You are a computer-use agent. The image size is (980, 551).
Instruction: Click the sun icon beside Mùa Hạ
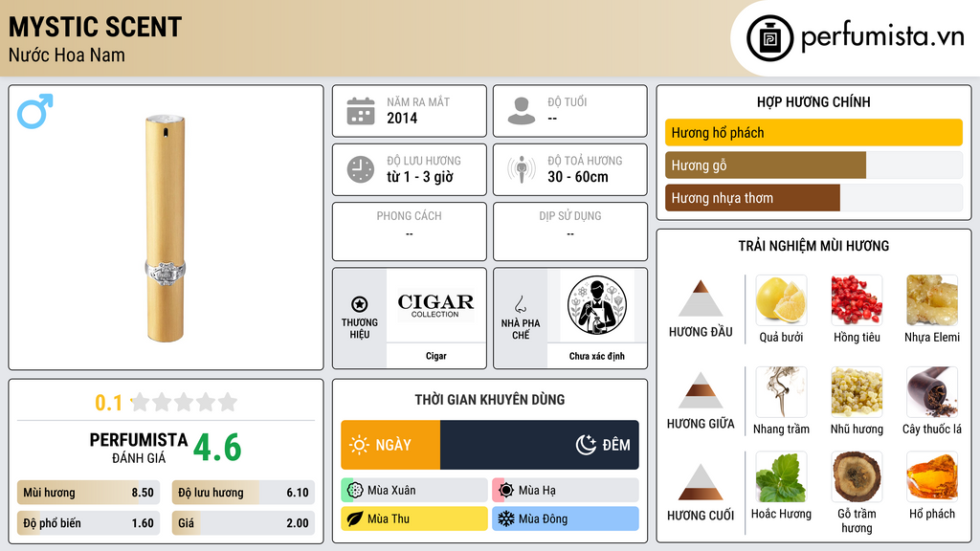point(506,490)
